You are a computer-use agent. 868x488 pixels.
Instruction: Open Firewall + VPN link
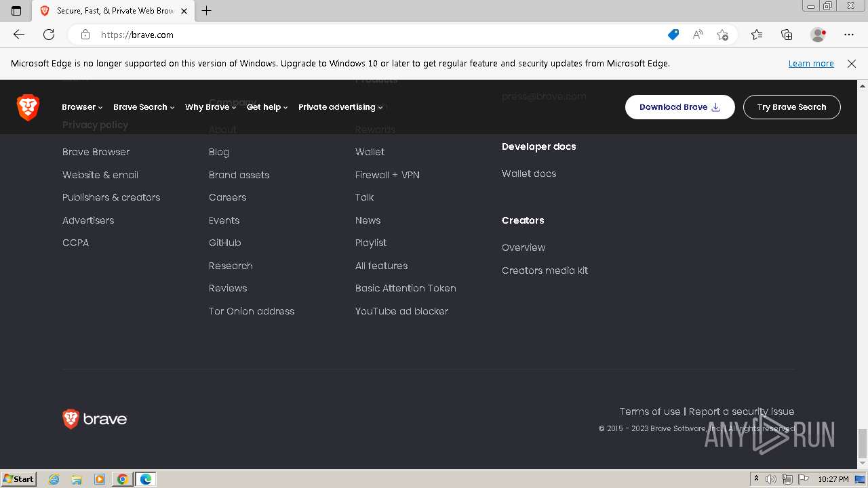point(387,175)
